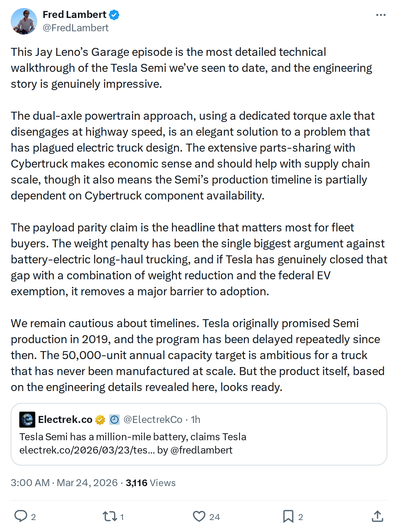This screenshot has height=532, width=398.
Task: Click the Fred Lambert display name
Action: 75,15
